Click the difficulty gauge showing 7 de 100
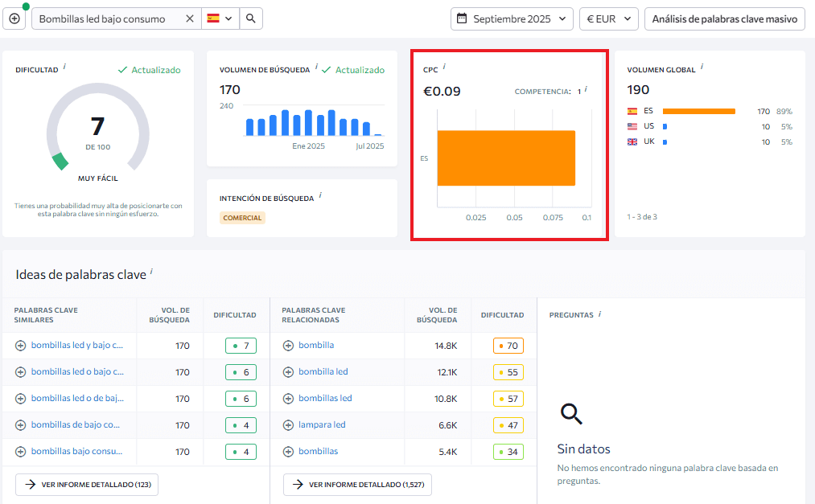 (97, 127)
